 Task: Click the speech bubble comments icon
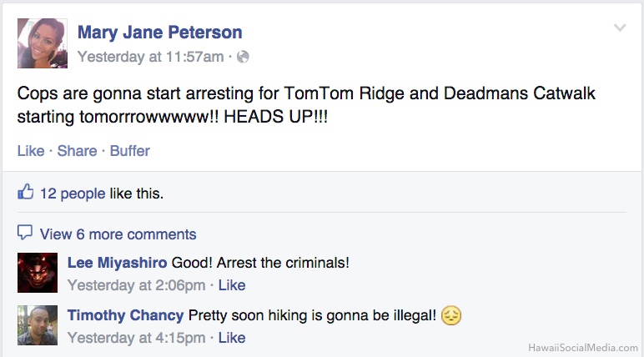tap(25, 233)
